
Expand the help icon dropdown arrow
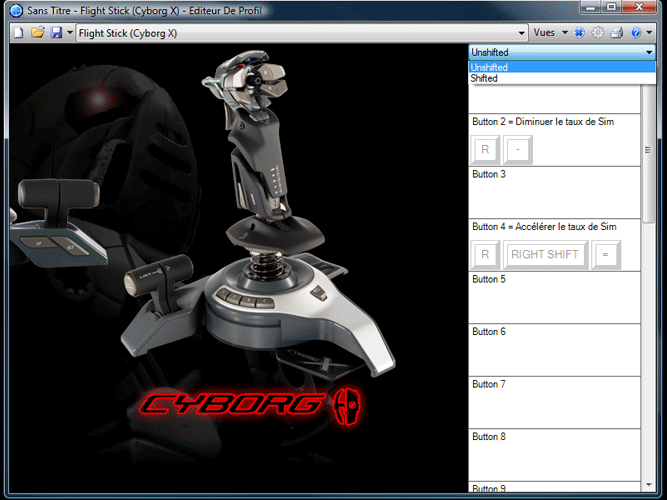649,33
